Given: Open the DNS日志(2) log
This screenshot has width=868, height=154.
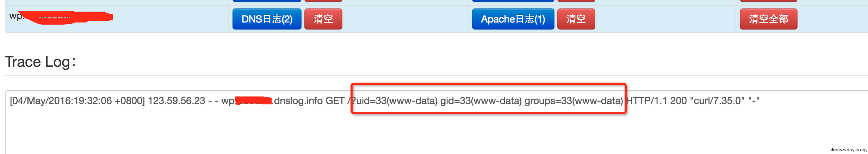Looking at the screenshot, I should tap(267, 19).
